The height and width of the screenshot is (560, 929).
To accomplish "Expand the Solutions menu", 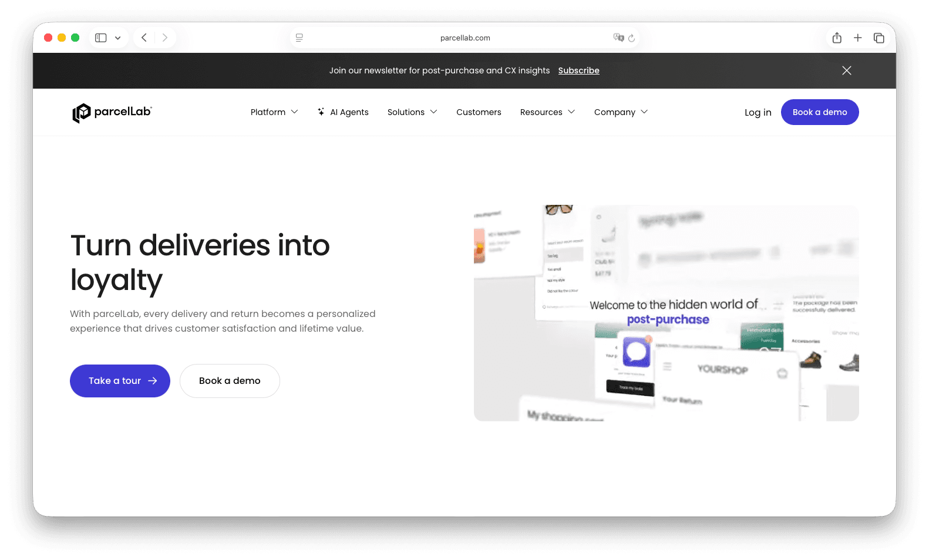I will point(412,112).
